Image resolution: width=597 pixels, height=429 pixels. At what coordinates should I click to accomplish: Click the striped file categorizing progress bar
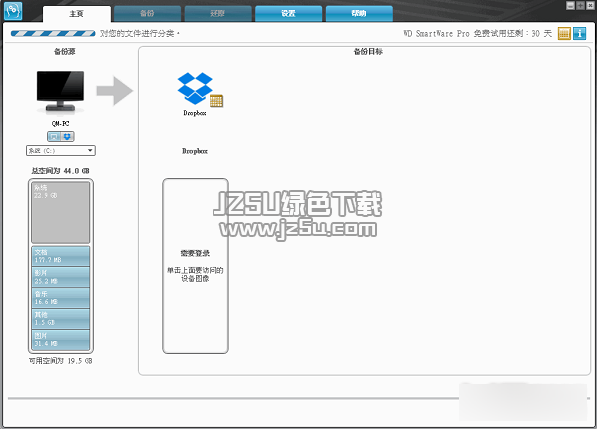pos(53,33)
